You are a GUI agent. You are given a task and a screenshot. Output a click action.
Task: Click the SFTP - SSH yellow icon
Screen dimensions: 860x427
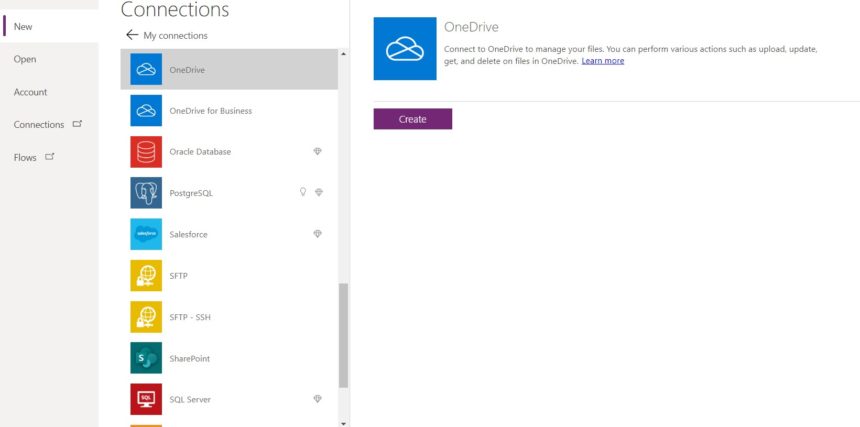146,317
